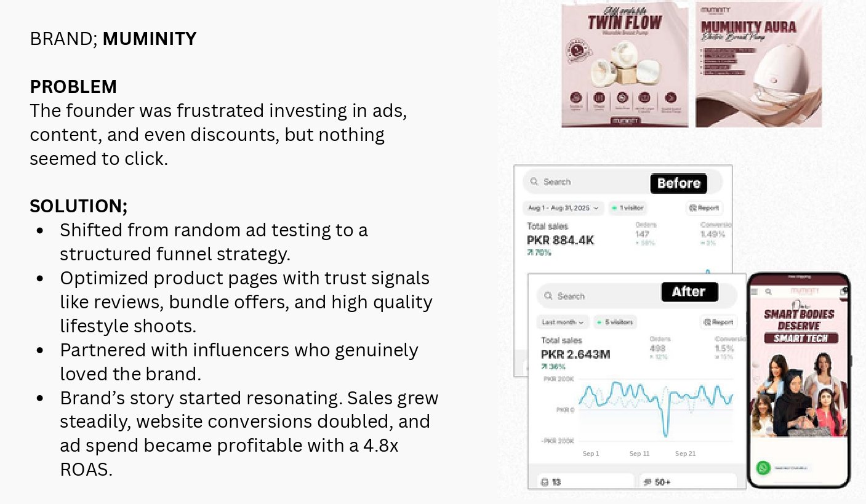Click the last feature icon on the Twin Flow ad
The width and height of the screenshot is (866, 504).
pos(671,97)
